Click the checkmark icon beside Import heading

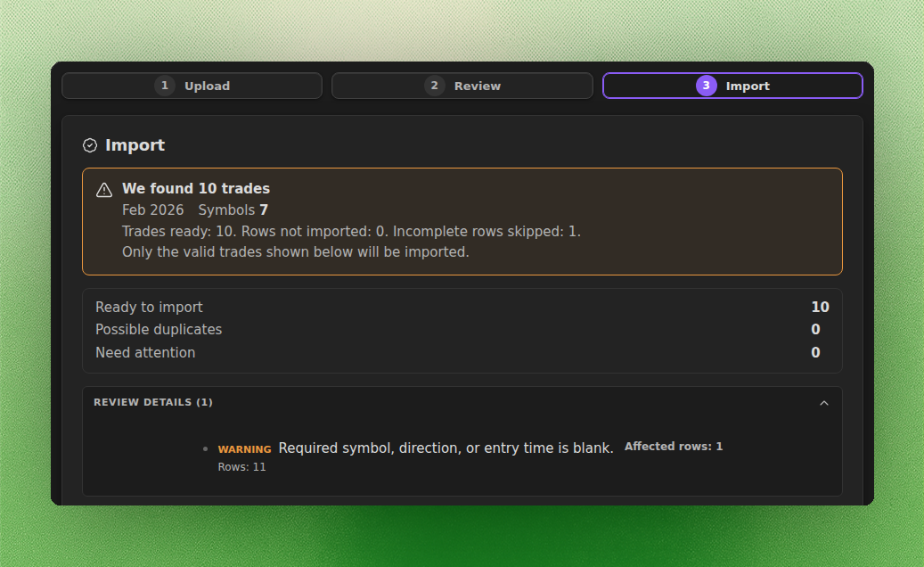90,145
